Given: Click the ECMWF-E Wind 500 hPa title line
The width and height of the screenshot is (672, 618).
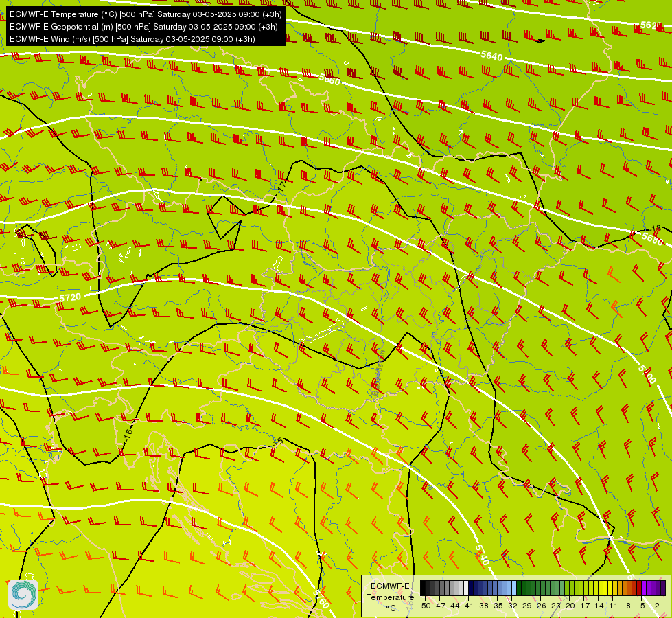Looking at the screenshot, I should click(x=132, y=39).
